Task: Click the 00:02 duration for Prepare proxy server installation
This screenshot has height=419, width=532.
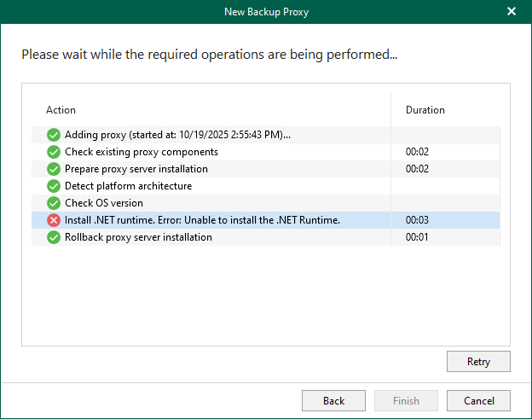Action: click(417, 169)
